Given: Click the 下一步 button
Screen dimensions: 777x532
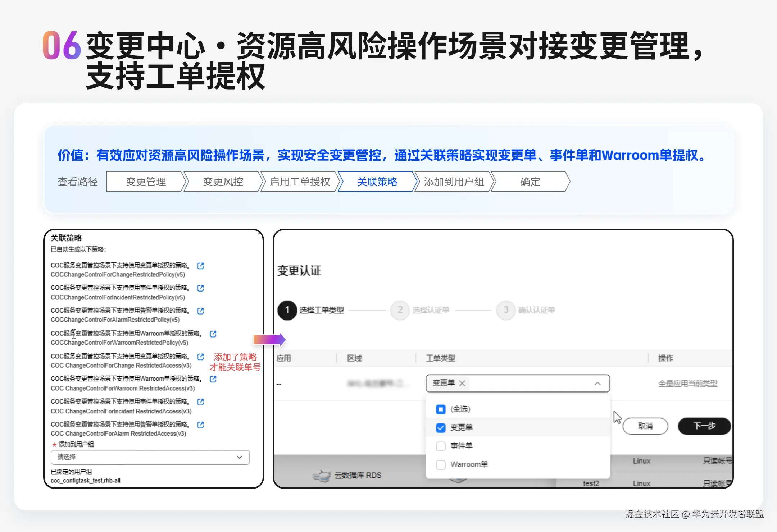Looking at the screenshot, I should tap(704, 426).
